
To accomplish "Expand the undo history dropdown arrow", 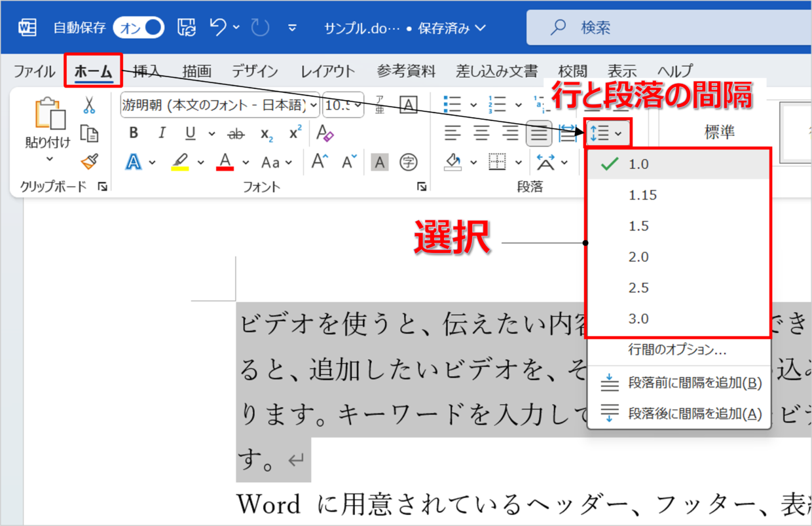I will point(236,27).
